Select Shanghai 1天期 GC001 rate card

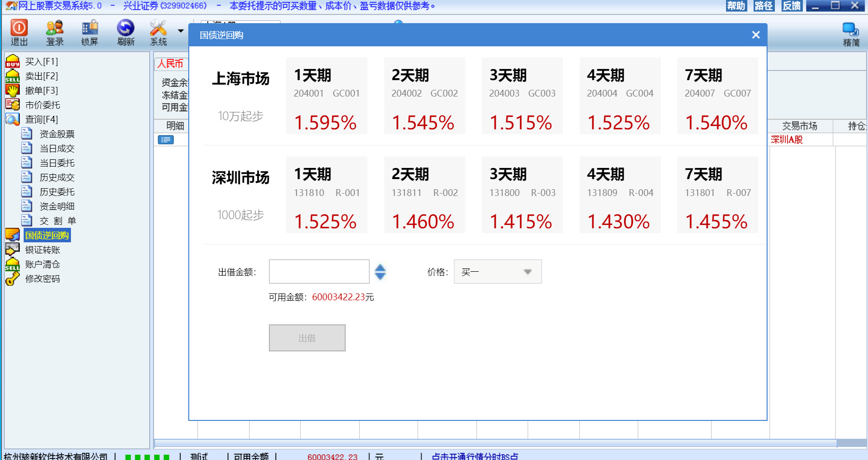[x=326, y=96]
